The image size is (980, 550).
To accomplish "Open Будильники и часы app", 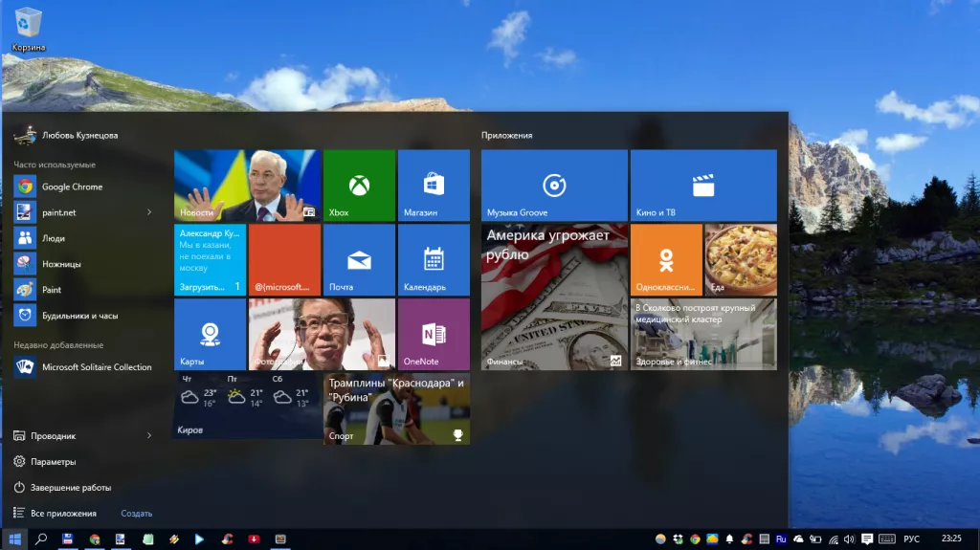I will coord(83,315).
